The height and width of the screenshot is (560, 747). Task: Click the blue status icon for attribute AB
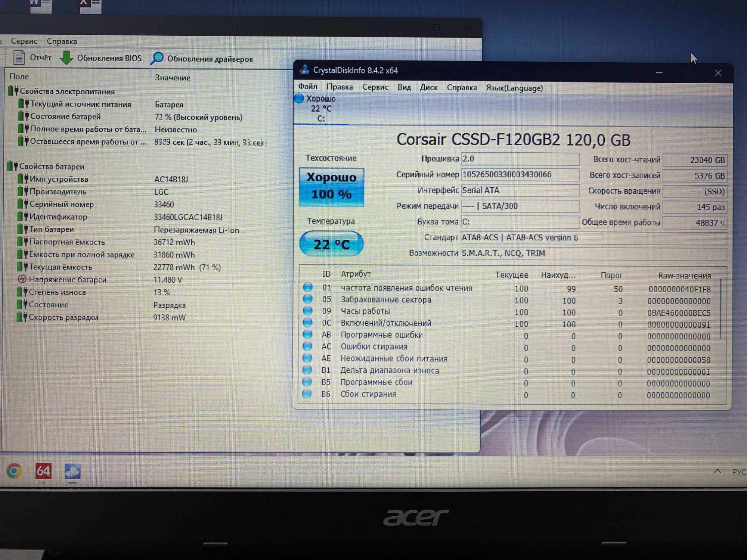coord(307,334)
